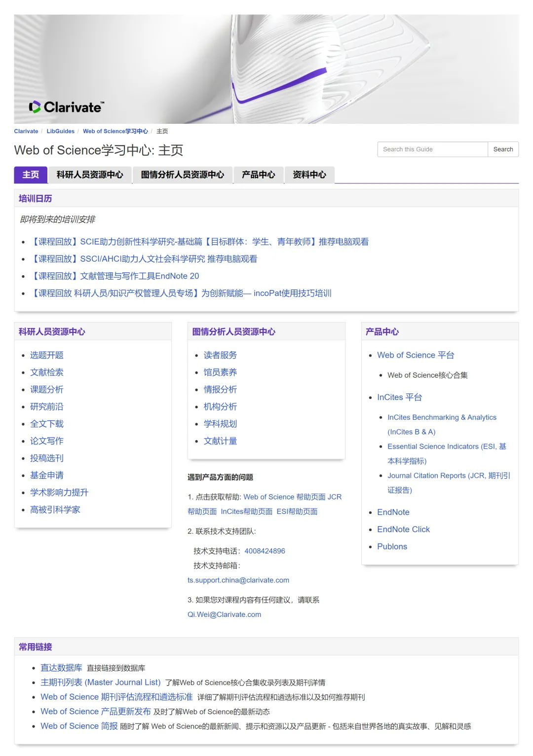Open Web of Science 平台 link
Image resolution: width=533 pixels, height=756 pixels.
[416, 355]
